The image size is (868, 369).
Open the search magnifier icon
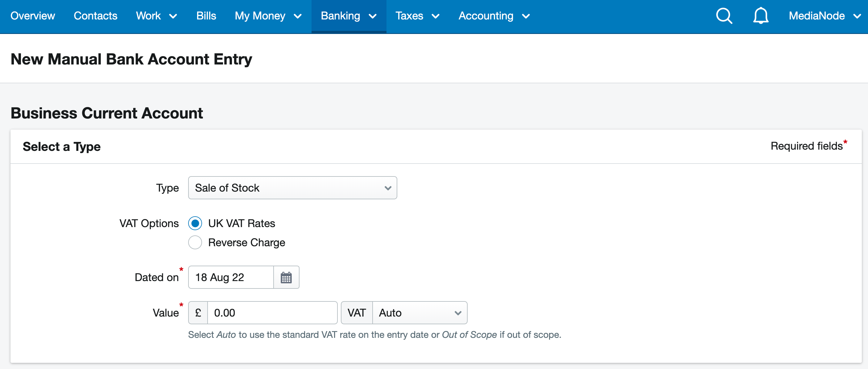(724, 16)
